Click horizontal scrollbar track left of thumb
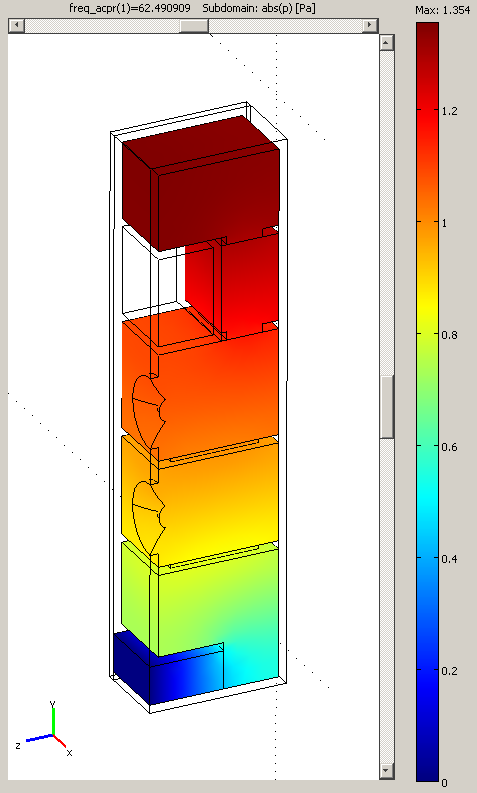This screenshot has width=477, height=793. pyautogui.click(x=102, y=25)
